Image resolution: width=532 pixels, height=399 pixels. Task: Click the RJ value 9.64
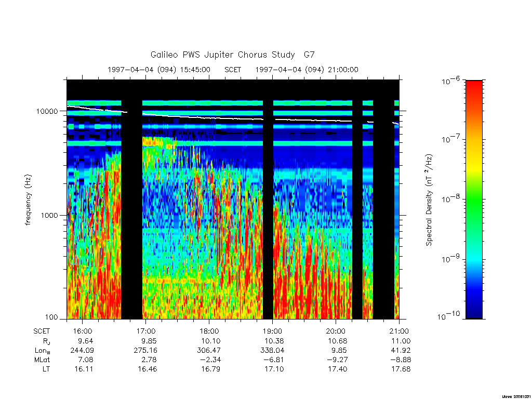(86, 341)
